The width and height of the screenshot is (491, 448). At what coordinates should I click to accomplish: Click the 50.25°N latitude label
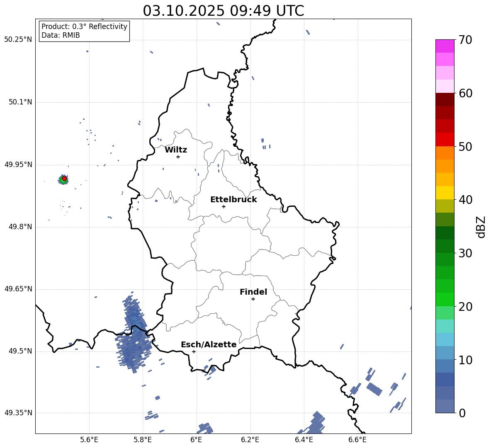[x=18, y=40]
